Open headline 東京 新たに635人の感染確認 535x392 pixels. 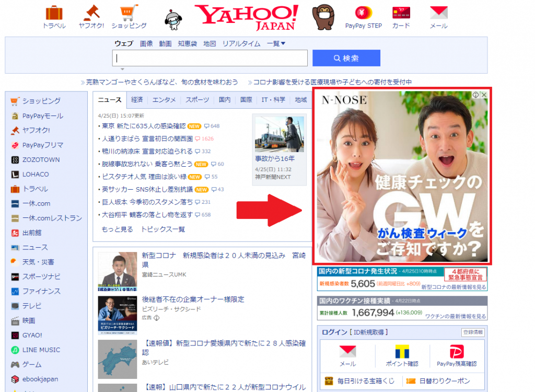click(144, 126)
